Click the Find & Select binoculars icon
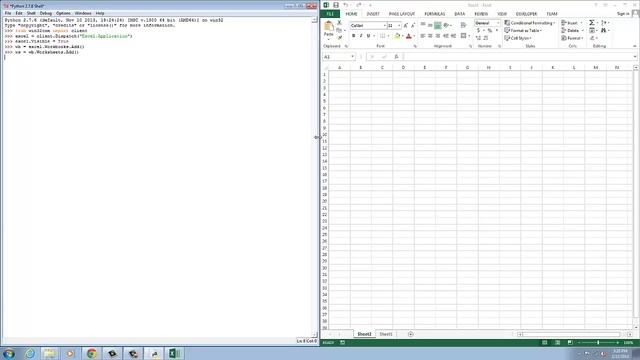Image resolution: width=640 pixels, height=360 pixels. point(604,30)
